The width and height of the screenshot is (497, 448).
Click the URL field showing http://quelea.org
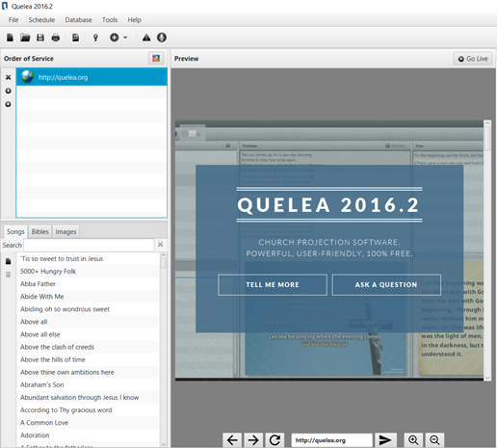click(331, 440)
